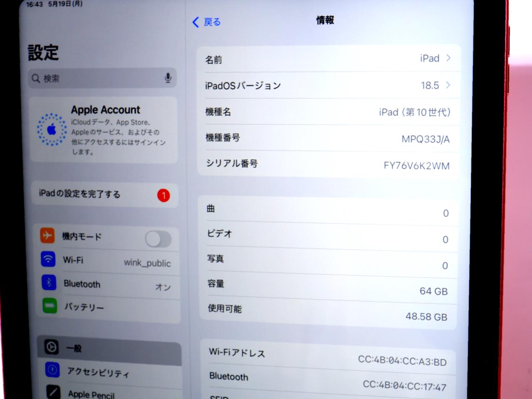
Task: Tap the 設定 sidebar heading
Action: click(43, 53)
